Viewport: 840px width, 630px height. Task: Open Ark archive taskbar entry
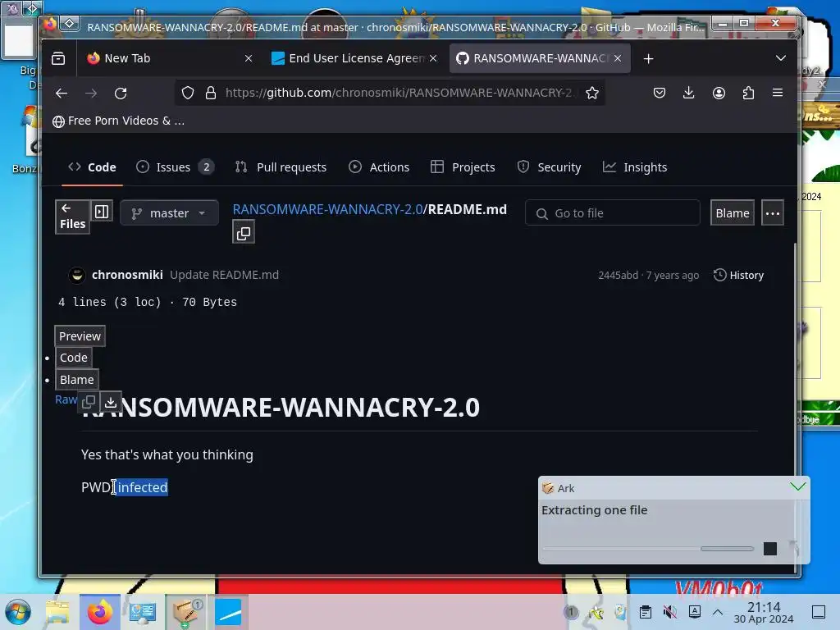coord(185,612)
